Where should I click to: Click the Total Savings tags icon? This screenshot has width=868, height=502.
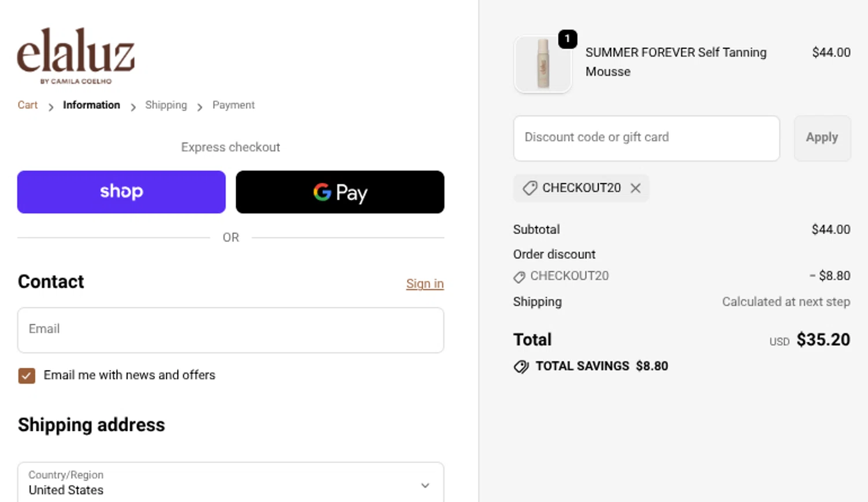(521, 367)
